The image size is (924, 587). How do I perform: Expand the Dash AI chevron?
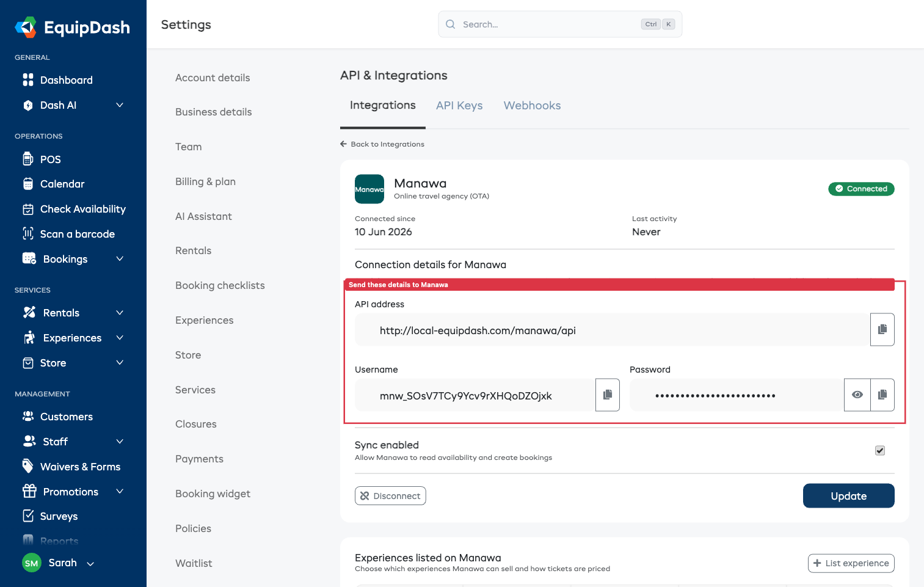tap(120, 105)
